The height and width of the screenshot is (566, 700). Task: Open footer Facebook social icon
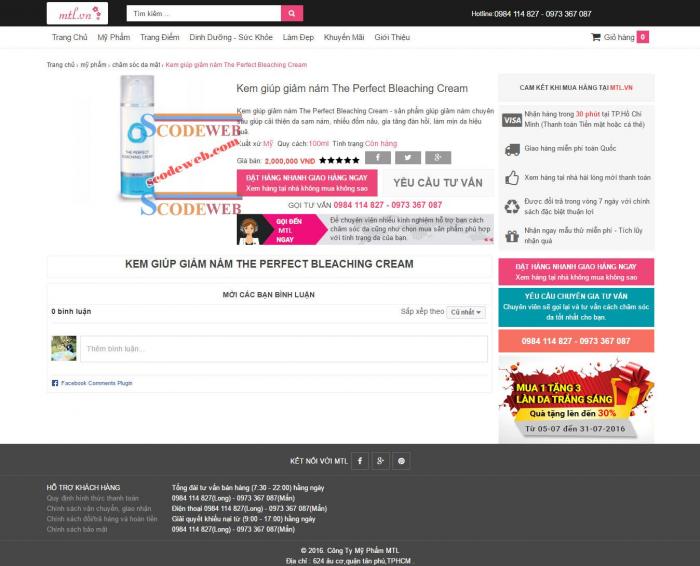pos(360,461)
